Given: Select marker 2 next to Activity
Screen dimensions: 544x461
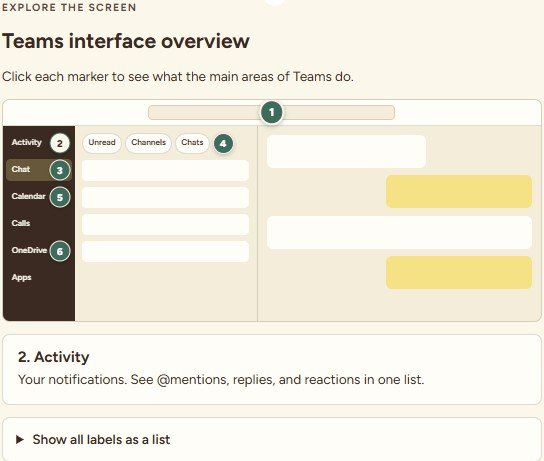Looking at the screenshot, I should [60, 143].
